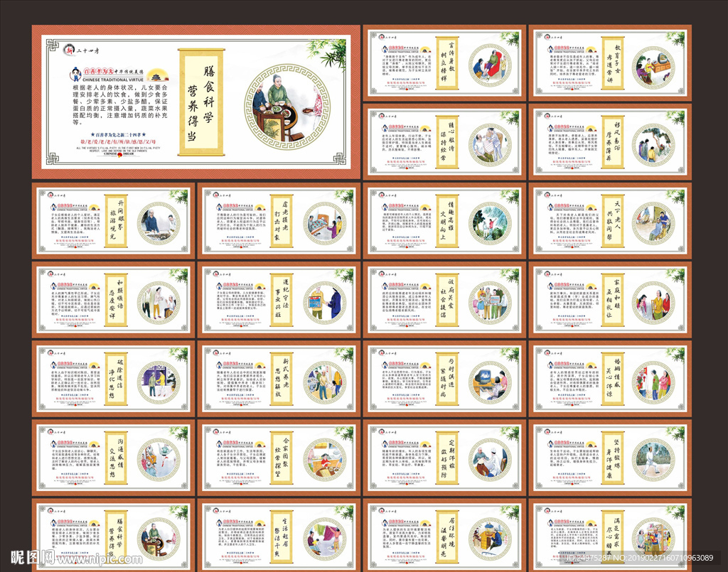The width and height of the screenshot is (728, 572).
Task: Select the 坚持锻炼 身体健康 card
Action: 610,458
